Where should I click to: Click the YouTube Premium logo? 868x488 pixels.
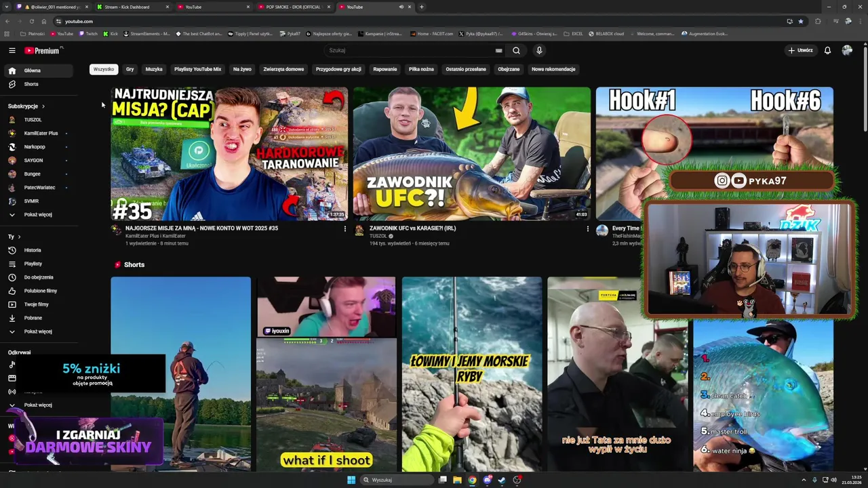[43, 50]
